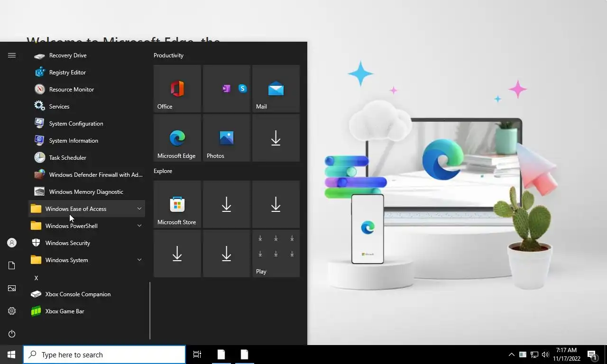607x364 pixels.
Task: Focus the taskbar search box
Action: 104,355
